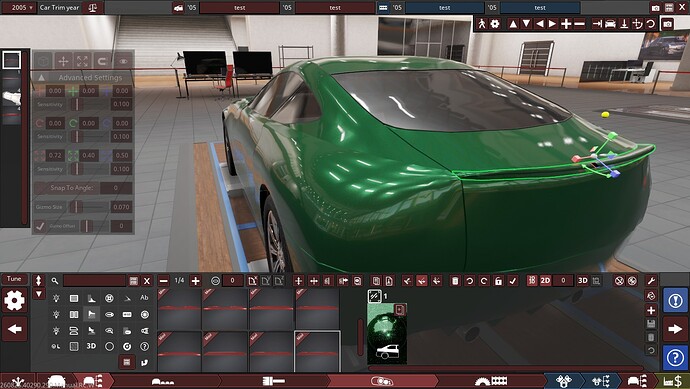Select the gizmo scale tool
690x389 pixels.
83,61
